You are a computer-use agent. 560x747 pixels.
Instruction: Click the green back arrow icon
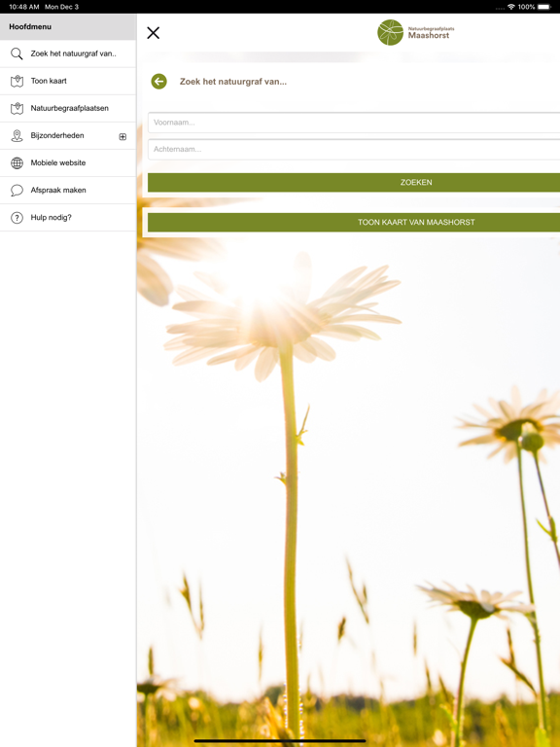159,82
